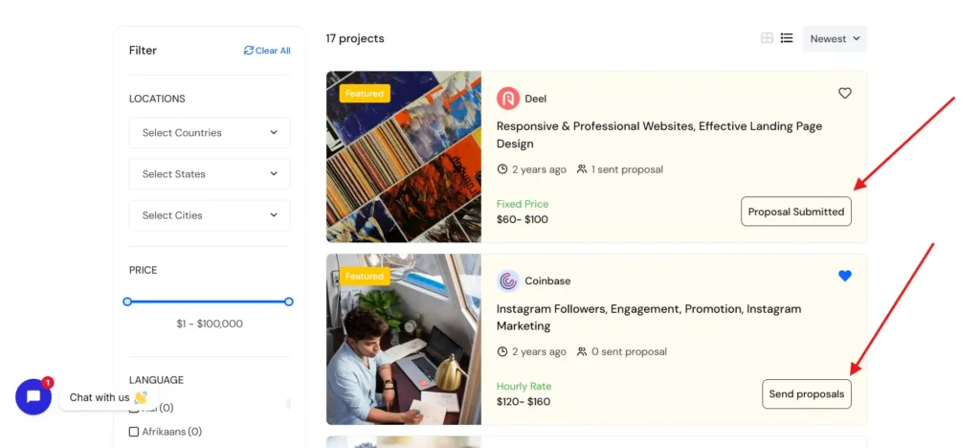
Task: Click the Deel company logo
Action: [508, 99]
